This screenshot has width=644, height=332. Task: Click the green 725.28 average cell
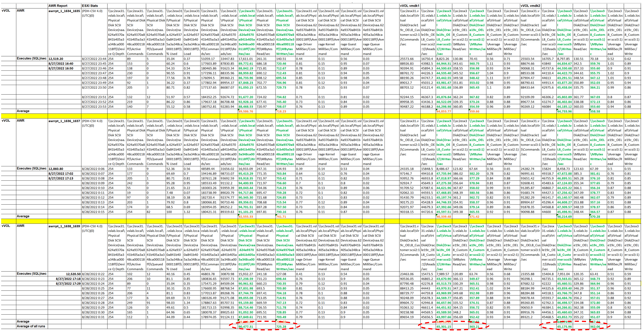(281, 327)
